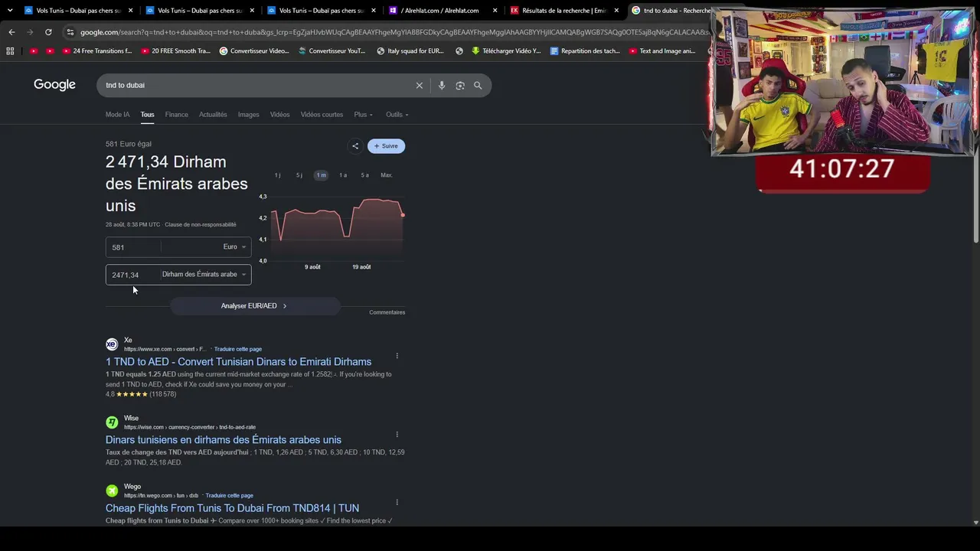Viewport: 980px width, 551px height.
Task: Open the Cheap Flights From Tunis result
Action: (232, 508)
